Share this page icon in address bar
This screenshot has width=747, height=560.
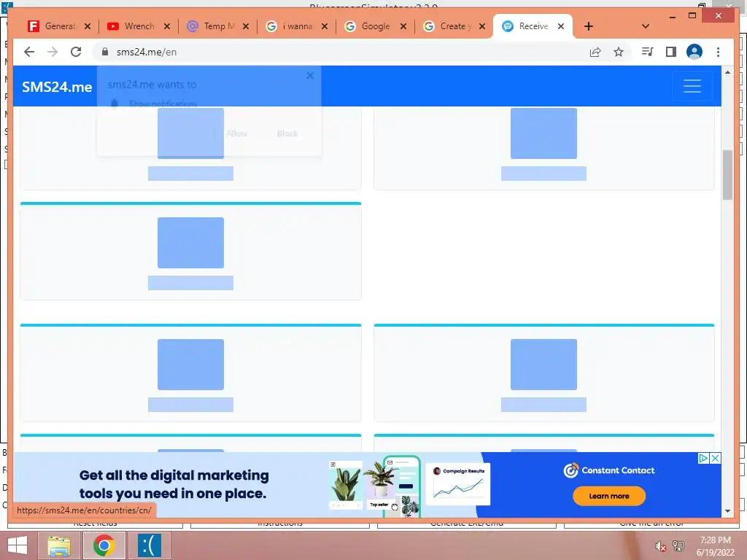click(595, 52)
